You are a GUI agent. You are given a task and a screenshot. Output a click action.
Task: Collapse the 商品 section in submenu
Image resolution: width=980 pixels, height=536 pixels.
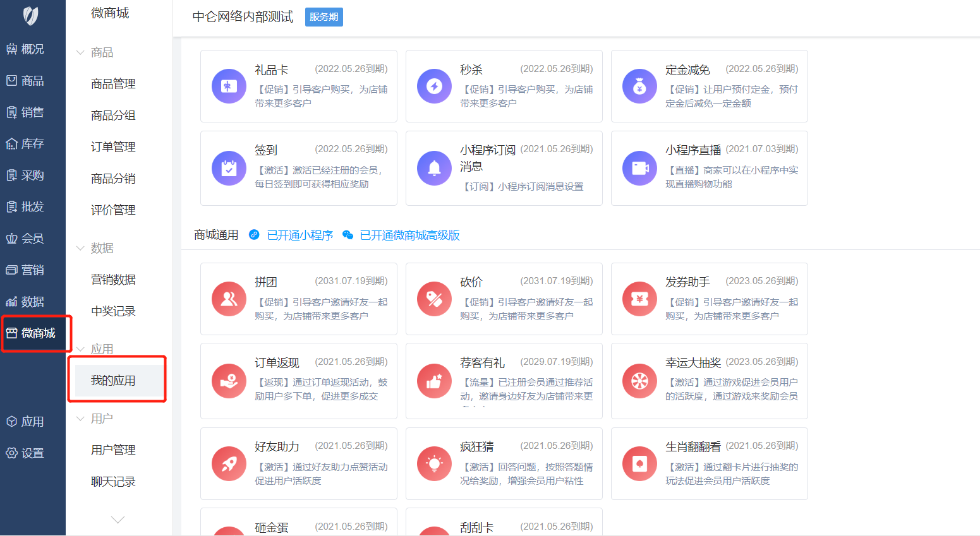point(80,52)
